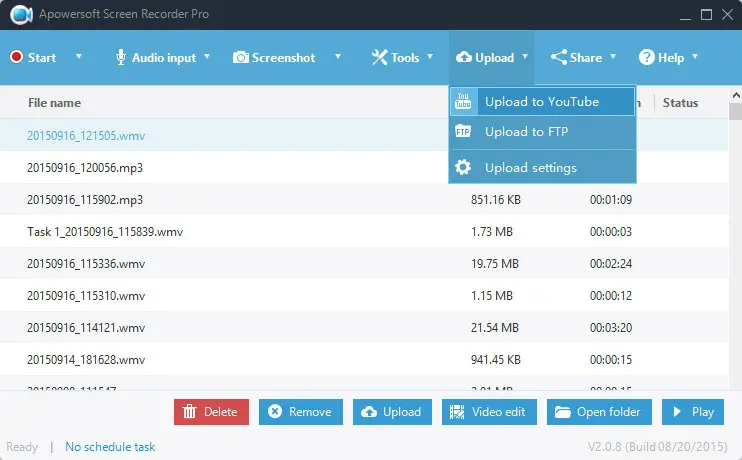Click the title bar menu lines icon

653,15
